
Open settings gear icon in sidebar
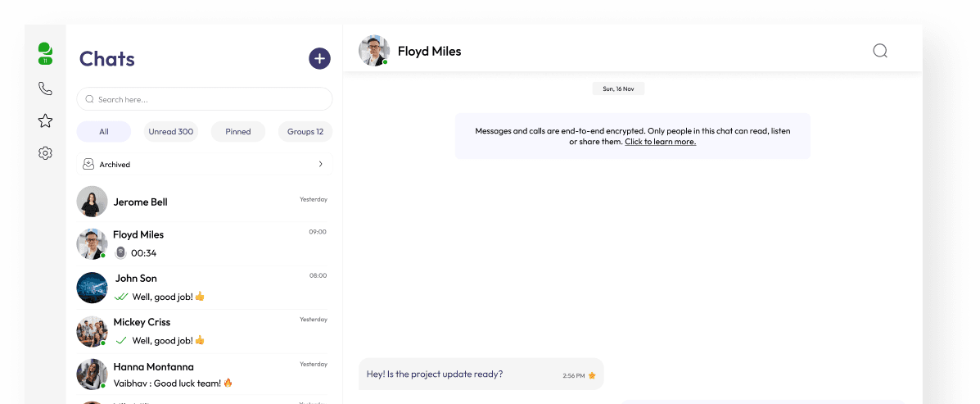pos(45,153)
